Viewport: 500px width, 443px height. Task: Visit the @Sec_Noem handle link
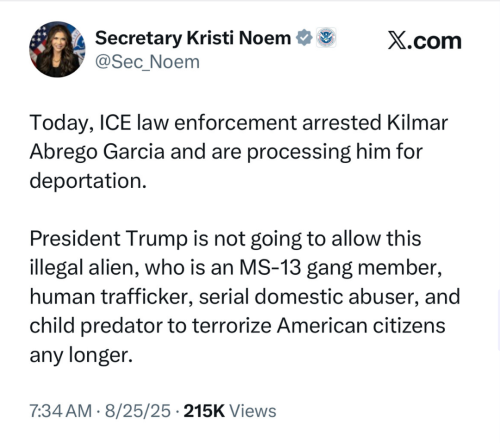(147, 62)
